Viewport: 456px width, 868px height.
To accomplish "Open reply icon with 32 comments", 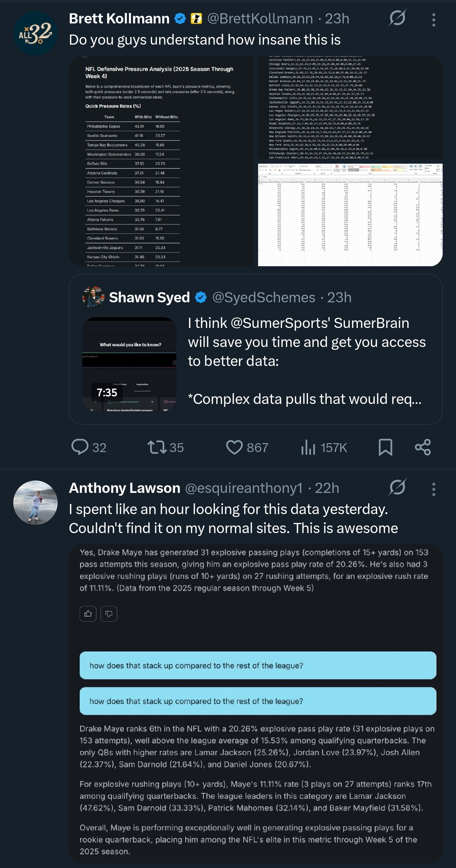I will click(80, 447).
